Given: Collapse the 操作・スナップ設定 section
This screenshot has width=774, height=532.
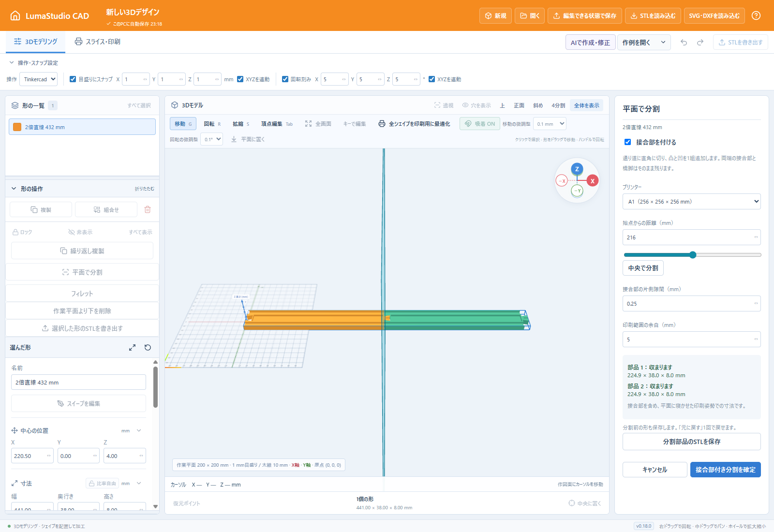Looking at the screenshot, I should pyautogui.click(x=12, y=62).
